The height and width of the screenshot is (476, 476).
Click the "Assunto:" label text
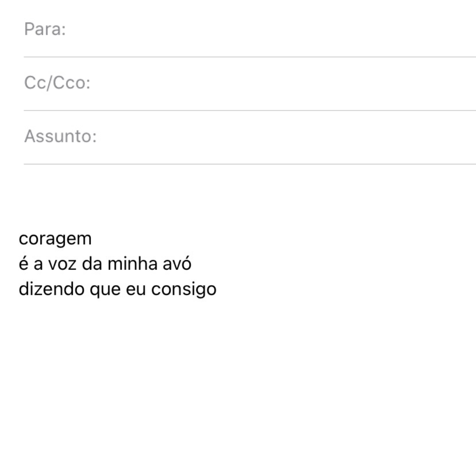click(60, 136)
